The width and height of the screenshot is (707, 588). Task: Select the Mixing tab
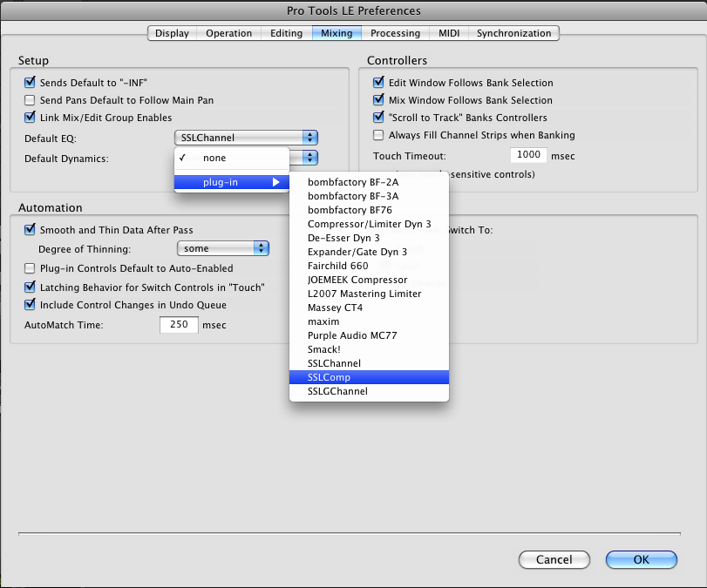(337, 33)
